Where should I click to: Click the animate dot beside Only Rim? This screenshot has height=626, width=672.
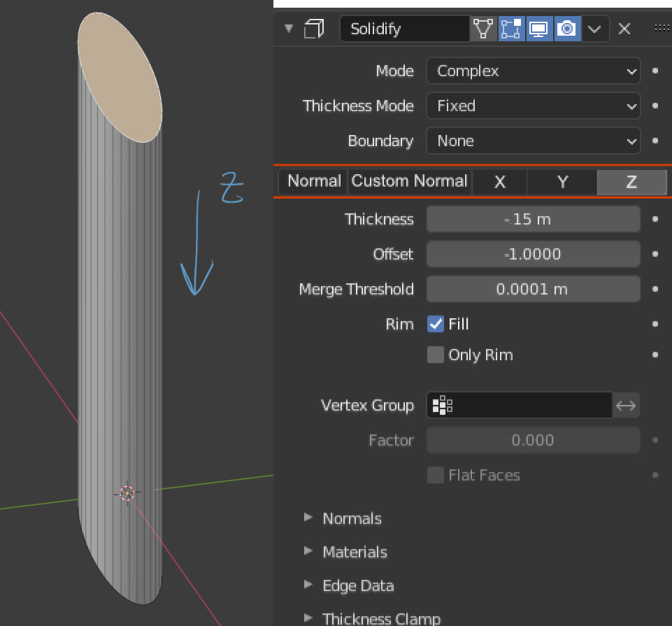[655, 355]
